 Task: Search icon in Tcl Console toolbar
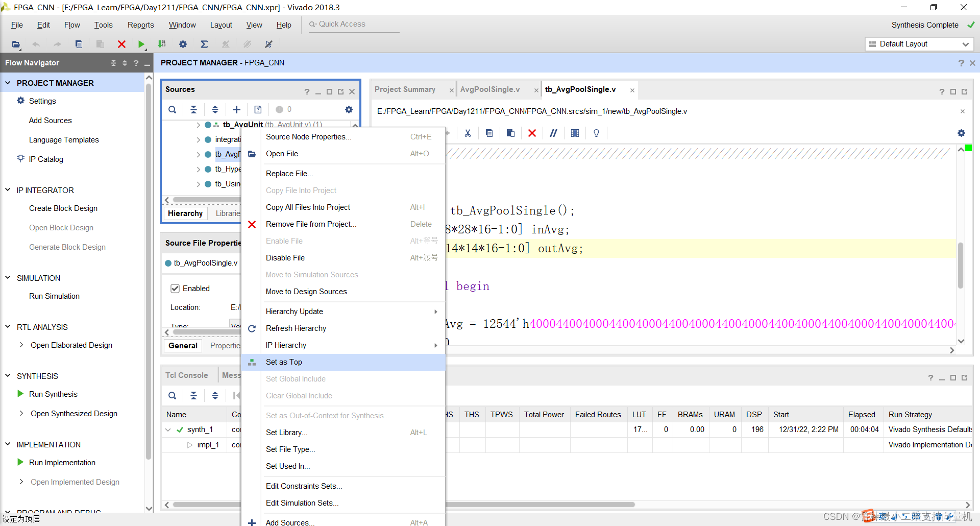[173, 395]
